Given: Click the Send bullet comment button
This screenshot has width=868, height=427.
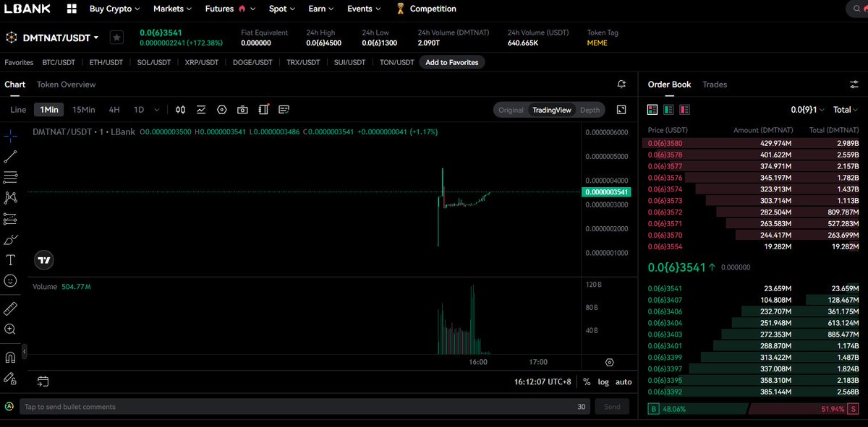Looking at the screenshot, I should coord(612,407).
